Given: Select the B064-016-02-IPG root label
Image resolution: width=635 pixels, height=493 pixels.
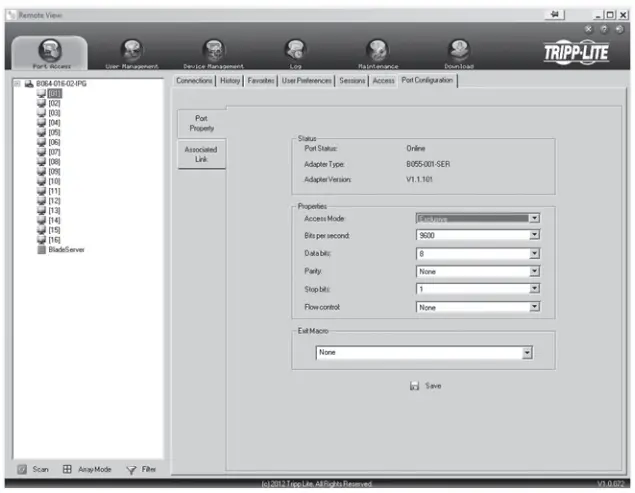Looking at the screenshot, I should 61,84.
